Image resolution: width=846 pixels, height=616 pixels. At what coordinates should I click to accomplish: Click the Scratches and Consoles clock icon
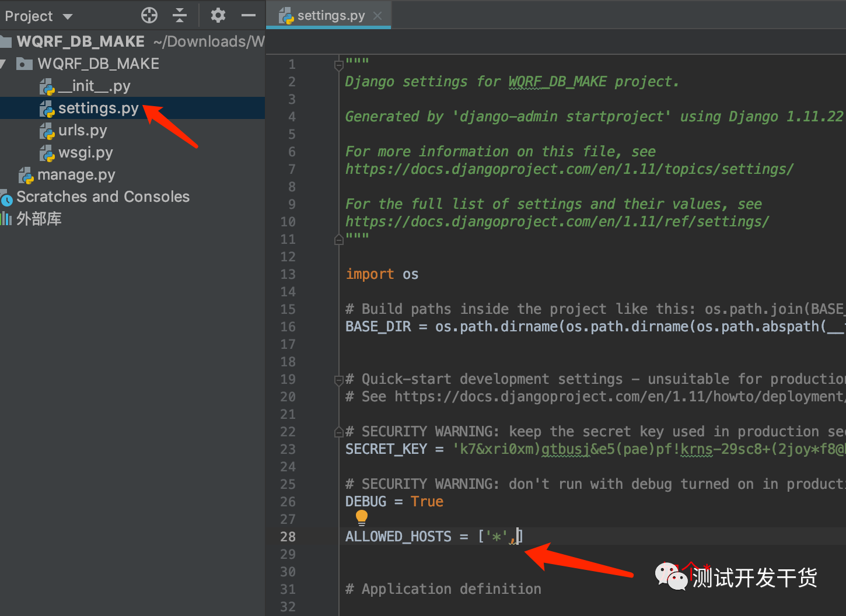tap(6, 199)
